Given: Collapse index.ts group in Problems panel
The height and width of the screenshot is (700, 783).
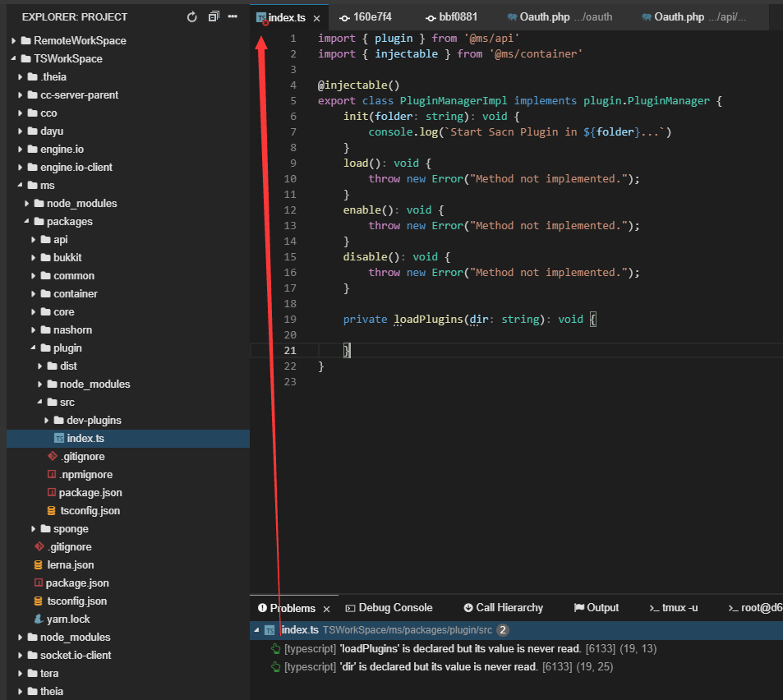Looking at the screenshot, I should click(x=256, y=630).
